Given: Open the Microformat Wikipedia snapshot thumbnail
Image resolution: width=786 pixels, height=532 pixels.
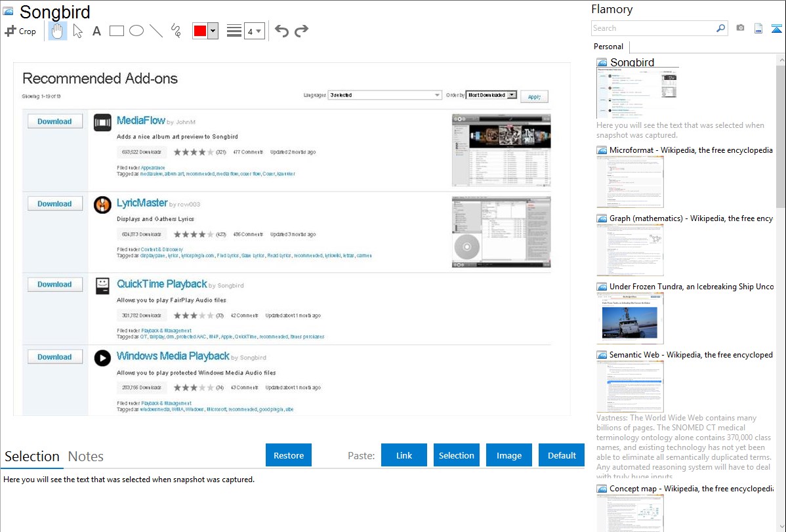Looking at the screenshot, I should pyautogui.click(x=630, y=182).
